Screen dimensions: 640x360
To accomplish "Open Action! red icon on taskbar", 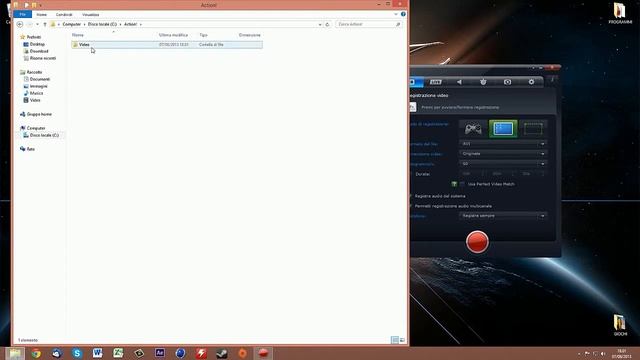I will (263, 353).
